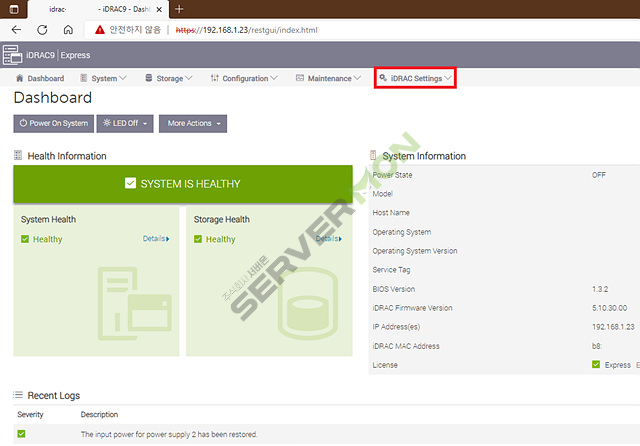
Task: Click the iDRAC Settings gear icon
Action: tap(383, 78)
